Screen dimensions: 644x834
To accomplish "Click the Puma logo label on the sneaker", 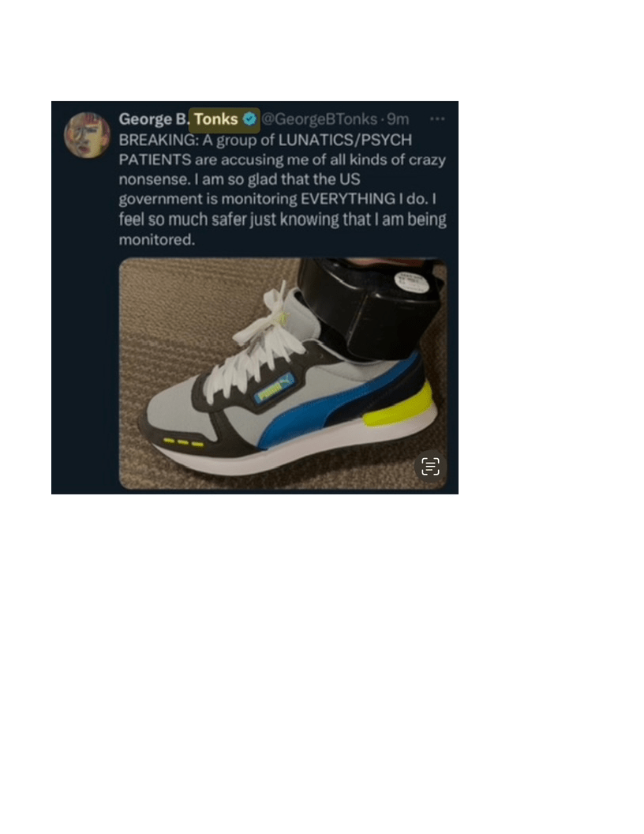I will pos(274,389).
